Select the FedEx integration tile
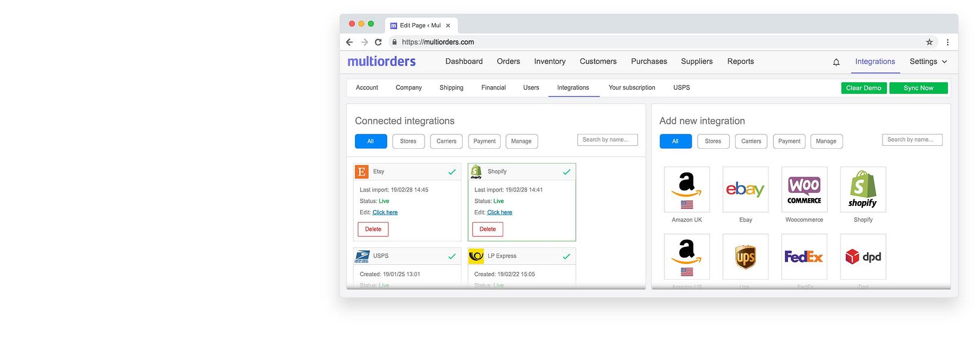 [804, 256]
